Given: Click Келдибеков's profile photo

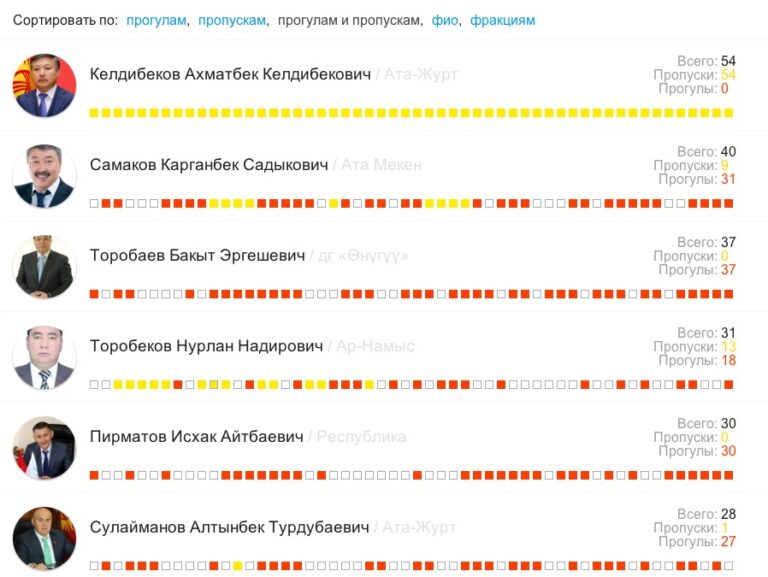Looking at the screenshot, I should (x=44, y=86).
